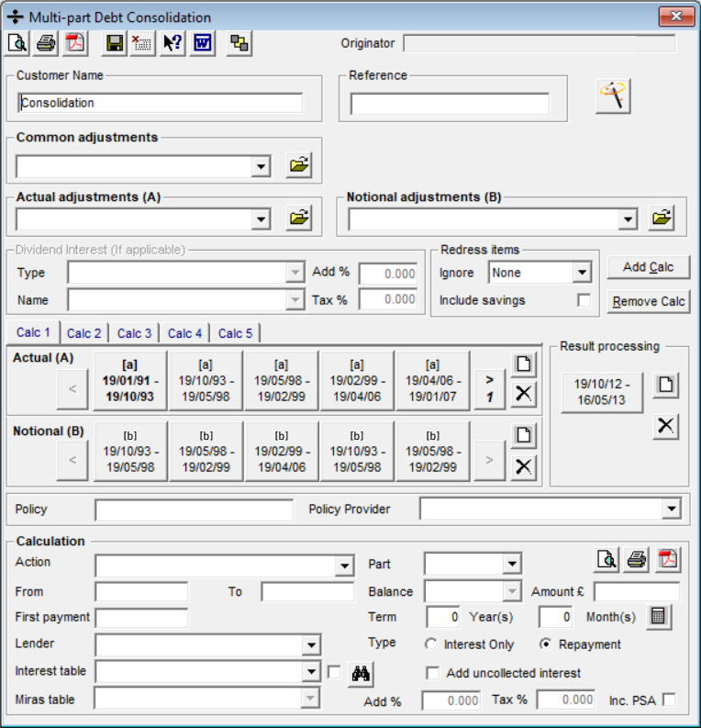This screenshot has height=728, width=701.
Task: Expand the Ignore dropdown showing None
Action: 581,273
